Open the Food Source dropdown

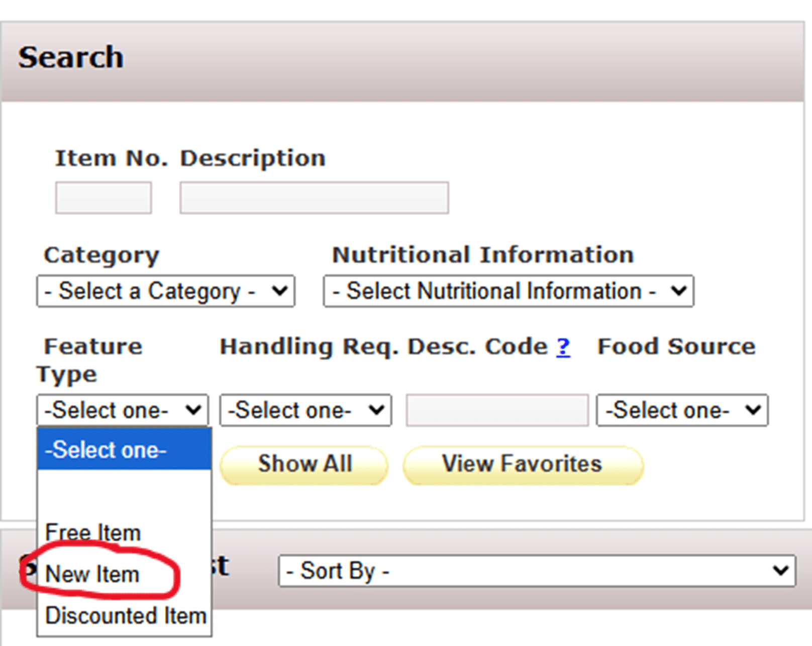(682, 410)
